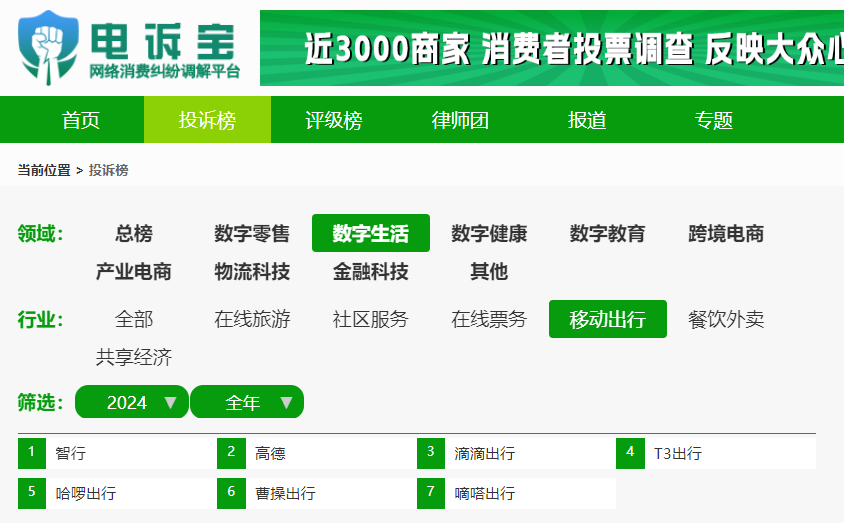
Task: Click the green promotional banner
Action: point(552,48)
